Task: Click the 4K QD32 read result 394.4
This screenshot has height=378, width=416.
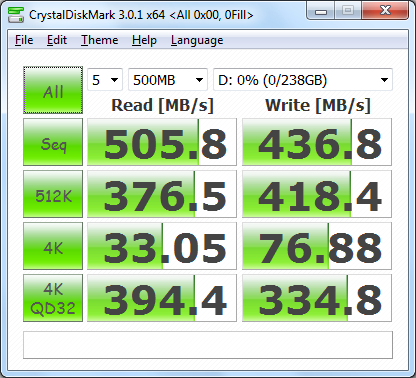Action: [162, 298]
